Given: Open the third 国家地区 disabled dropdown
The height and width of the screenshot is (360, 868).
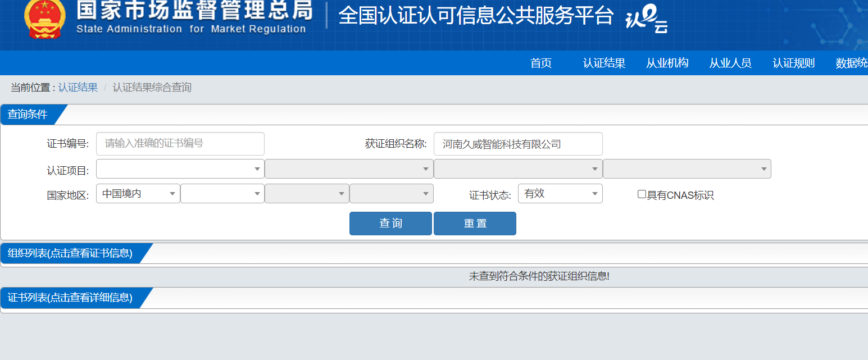Looking at the screenshot, I should click(307, 194).
